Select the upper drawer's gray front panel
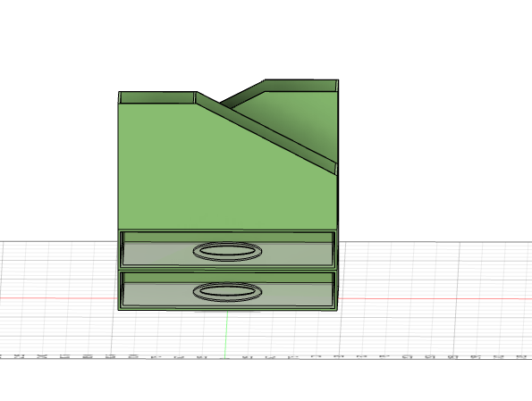Viewport: 532px width, 401px height. pos(227,254)
